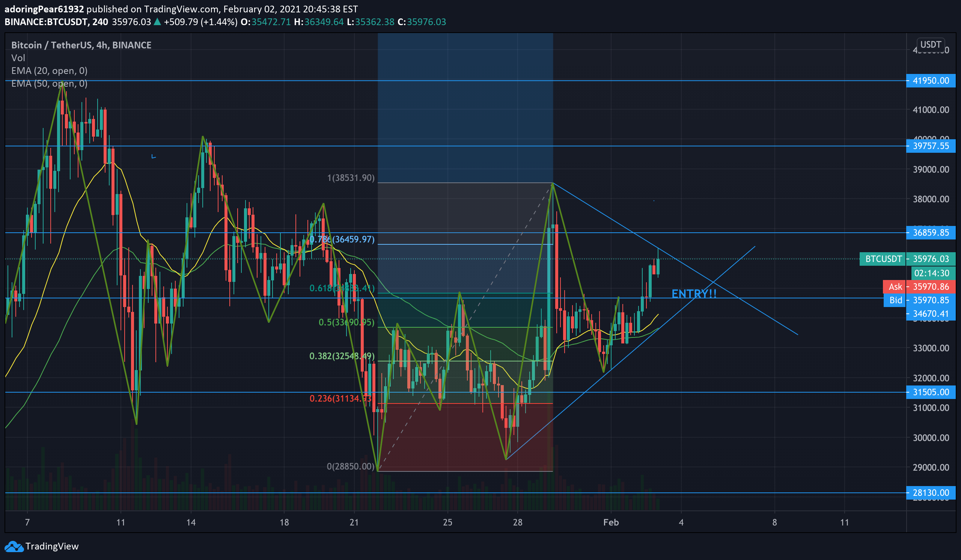The width and height of the screenshot is (961, 560).
Task: Click the adoringPear61932 username
Action: (44, 9)
